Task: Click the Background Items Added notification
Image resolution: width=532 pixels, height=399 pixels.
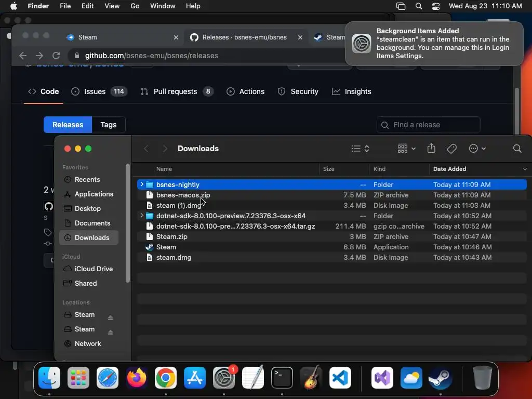Action: tap(434, 44)
